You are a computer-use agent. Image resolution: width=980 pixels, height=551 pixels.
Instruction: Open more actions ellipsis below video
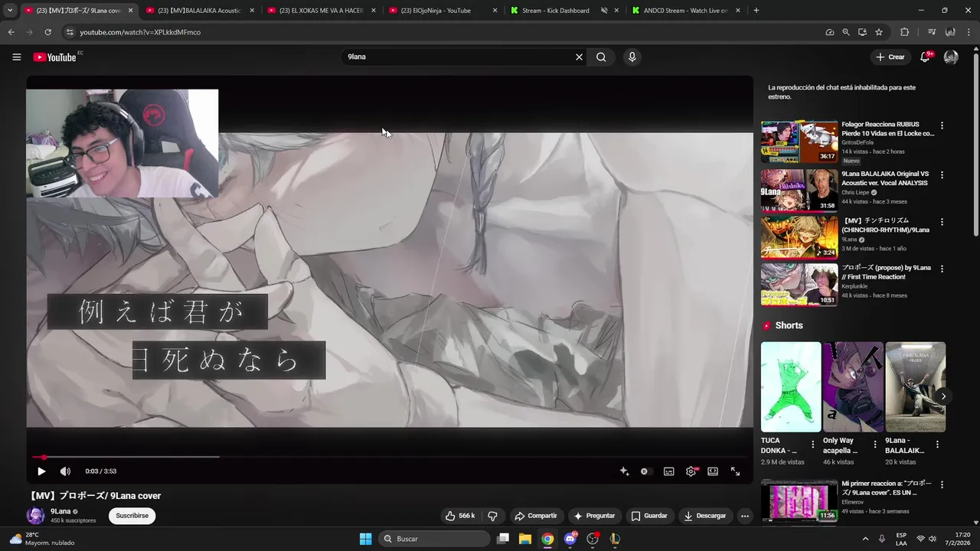745,516
